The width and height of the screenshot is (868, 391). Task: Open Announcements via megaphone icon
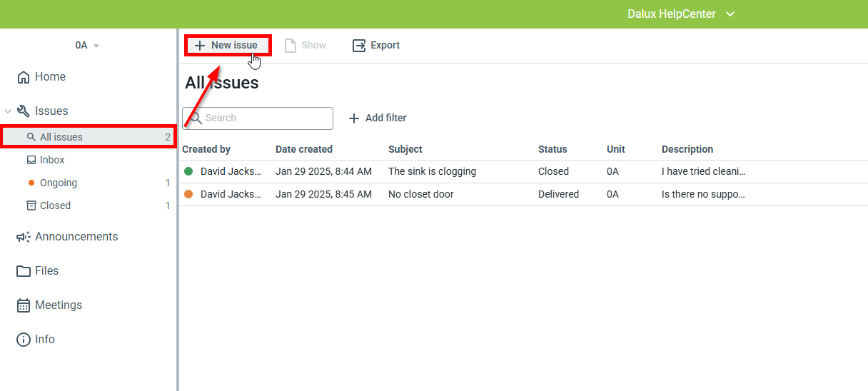[24, 237]
